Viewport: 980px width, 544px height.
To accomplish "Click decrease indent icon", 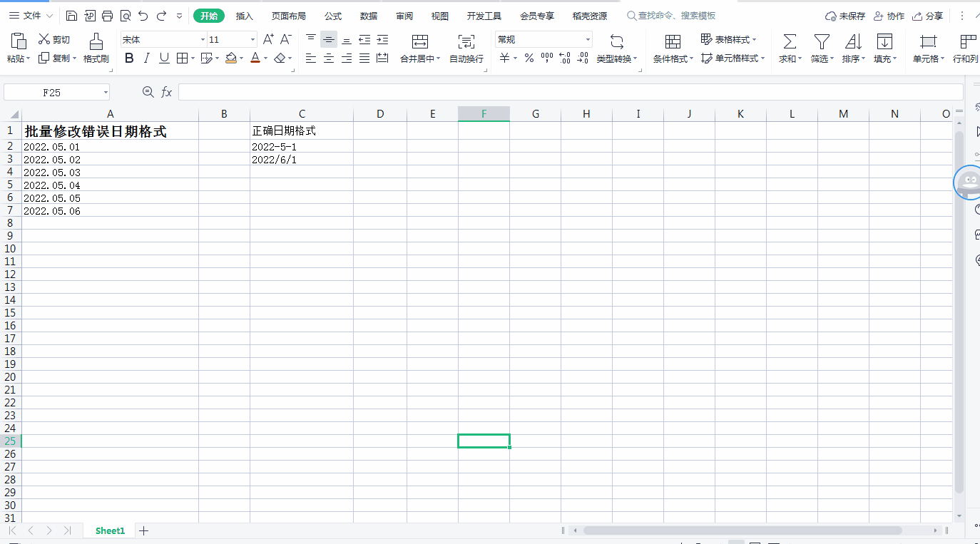I will pyautogui.click(x=364, y=39).
